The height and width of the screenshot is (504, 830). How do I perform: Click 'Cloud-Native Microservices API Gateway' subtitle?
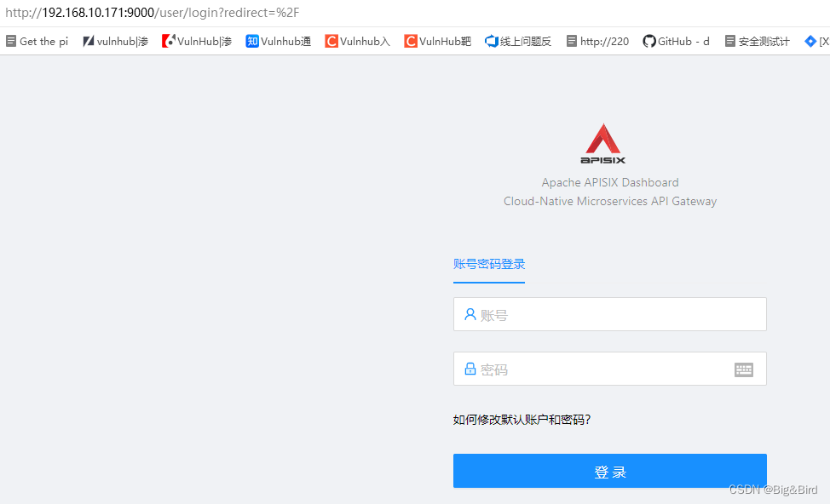(x=610, y=201)
